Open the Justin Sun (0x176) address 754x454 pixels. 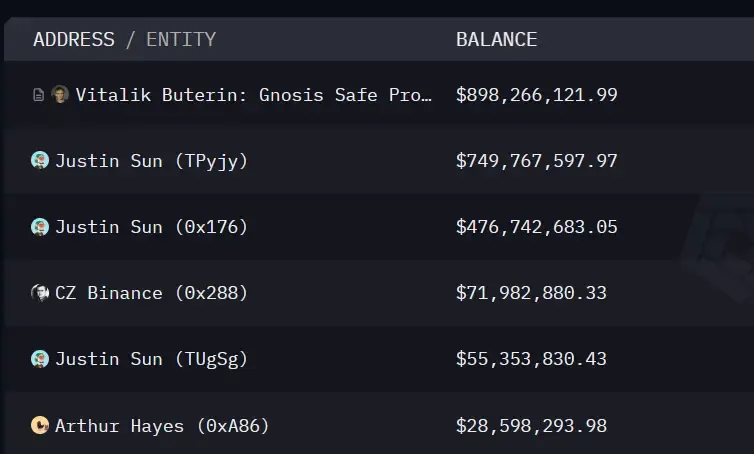pyautogui.click(x=151, y=227)
